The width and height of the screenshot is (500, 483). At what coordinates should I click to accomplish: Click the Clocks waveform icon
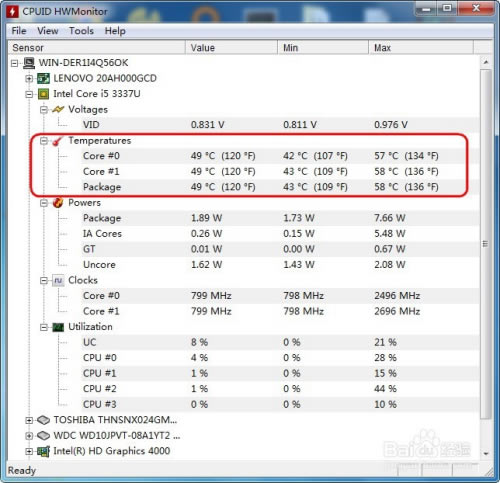pyautogui.click(x=58, y=280)
